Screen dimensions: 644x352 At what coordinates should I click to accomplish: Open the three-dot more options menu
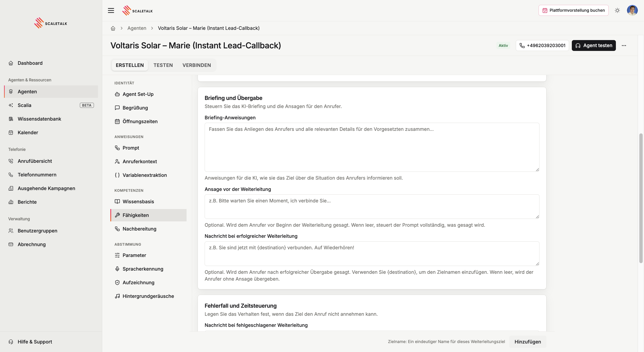coord(624,46)
